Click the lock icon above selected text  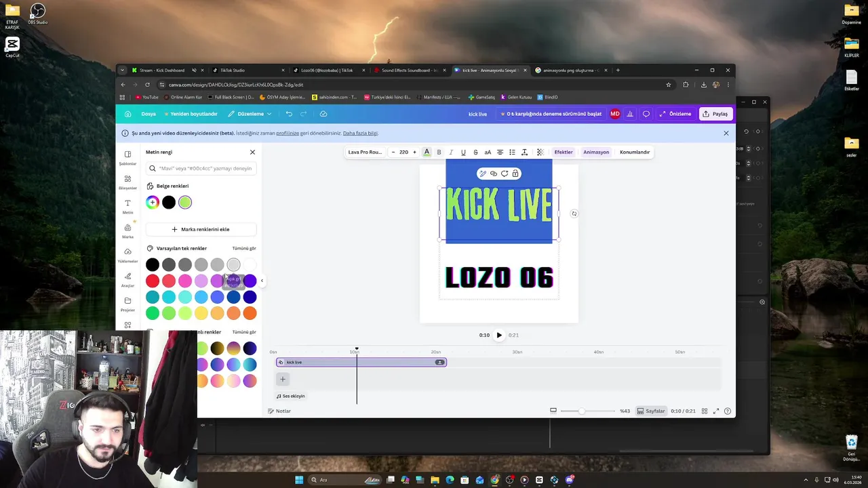(515, 174)
